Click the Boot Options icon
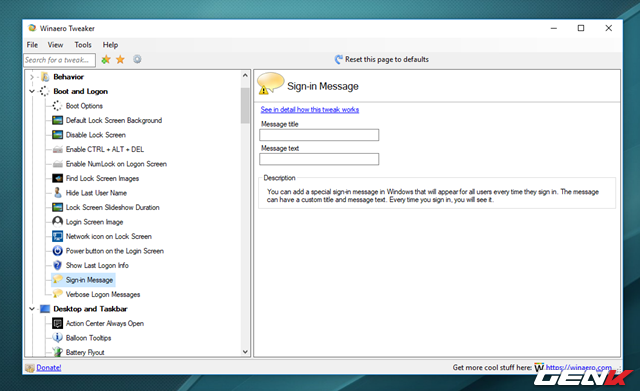 [x=57, y=106]
